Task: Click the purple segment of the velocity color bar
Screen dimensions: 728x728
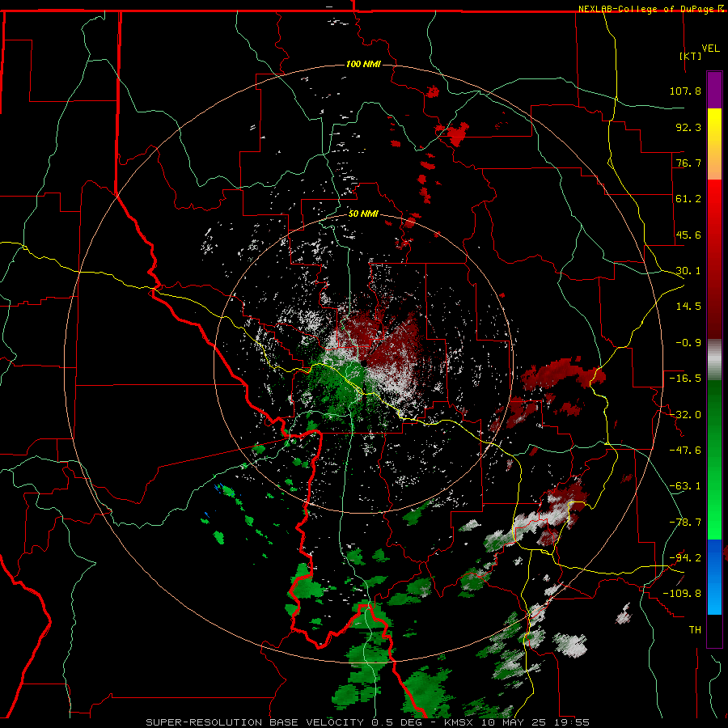Action: [714, 90]
